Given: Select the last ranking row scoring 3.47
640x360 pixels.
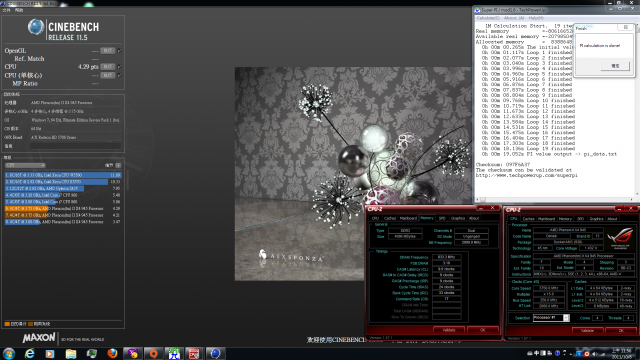Looking at the screenshot, I should coord(63,222).
